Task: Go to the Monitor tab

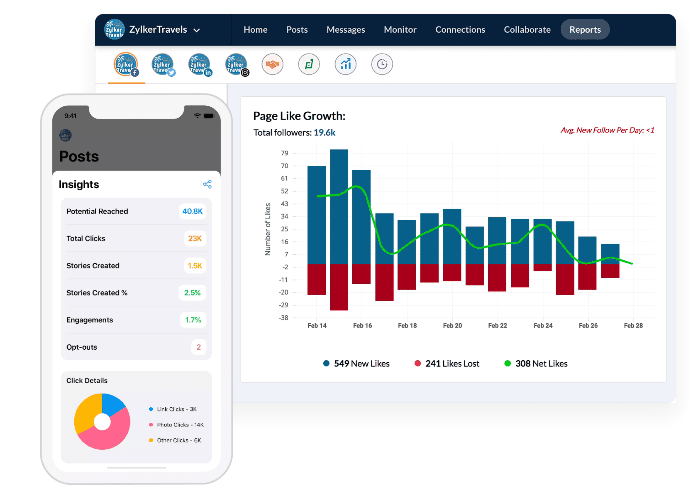Action: click(400, 30)
